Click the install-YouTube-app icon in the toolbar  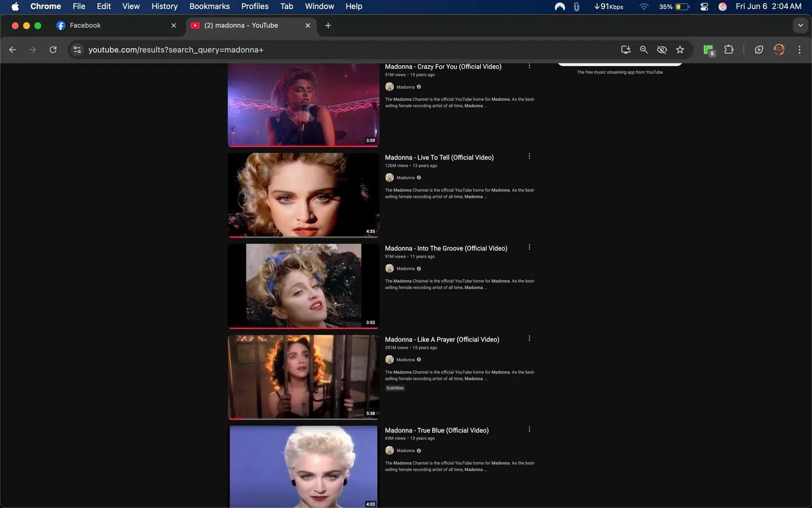click(x=625, y=49)
